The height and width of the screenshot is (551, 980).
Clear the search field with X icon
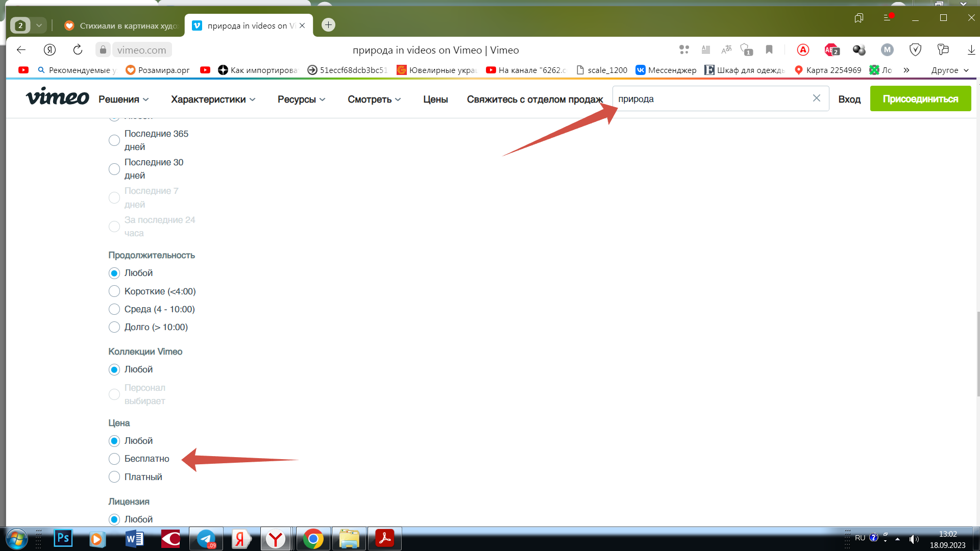click(x=816, y=98)
